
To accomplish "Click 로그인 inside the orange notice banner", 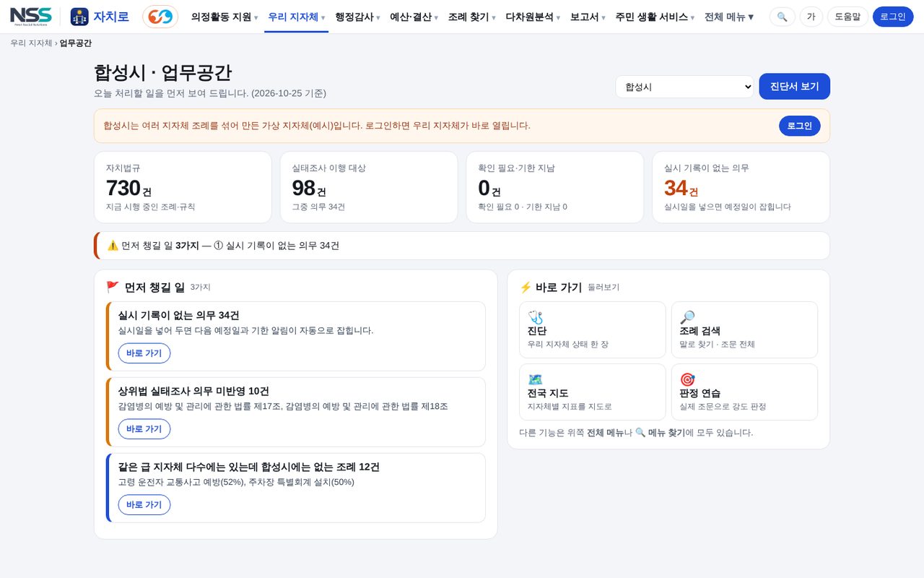I will pyautogui.click(x=800, y=126).
